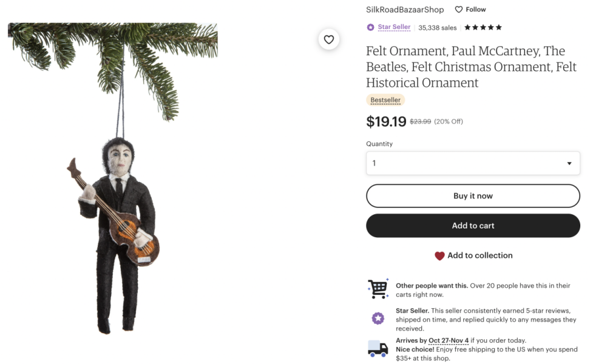Toggle Follow for SilkRoadBazaarShop
This screenshot has height=364, width=590.
click(x=470, y=9)
